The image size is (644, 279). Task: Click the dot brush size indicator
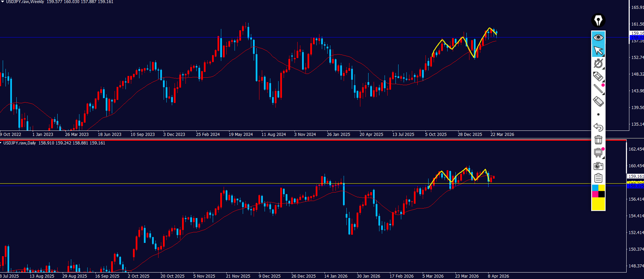(598, 114)
